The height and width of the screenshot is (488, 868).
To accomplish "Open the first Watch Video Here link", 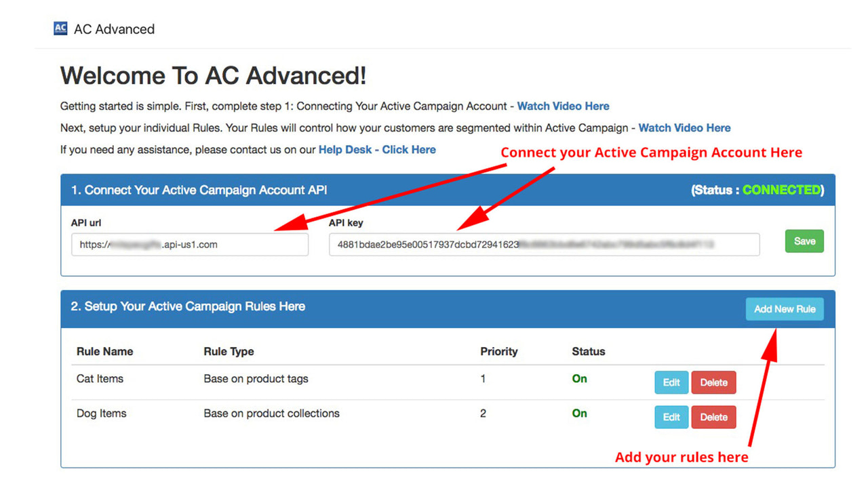I will click(563, 106).
